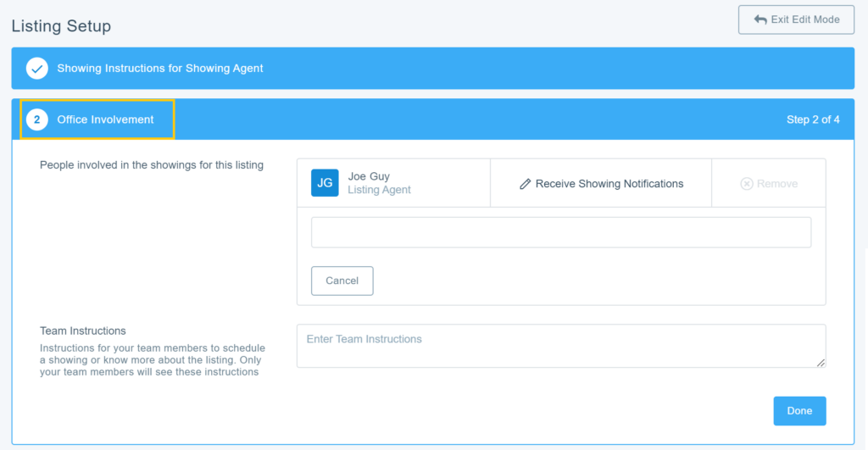Click the Listing Agent role text
The height and width of the screenshot is (450, 868).
379,191
